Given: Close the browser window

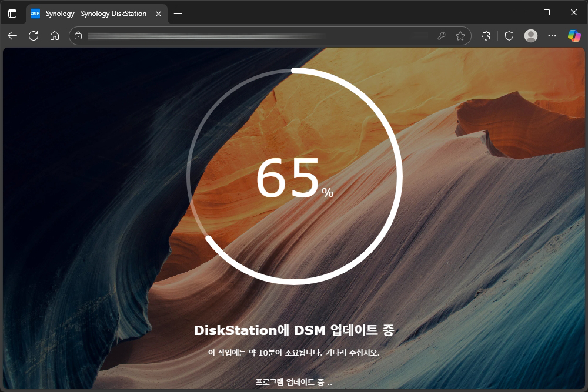Looking at the screenshot, I should (x=574, y=12).
